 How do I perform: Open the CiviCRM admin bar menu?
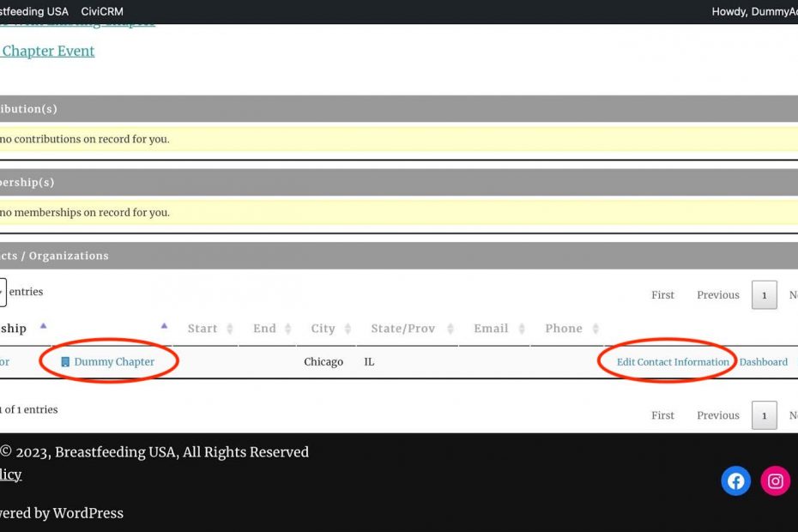click(x=102, y=11)
